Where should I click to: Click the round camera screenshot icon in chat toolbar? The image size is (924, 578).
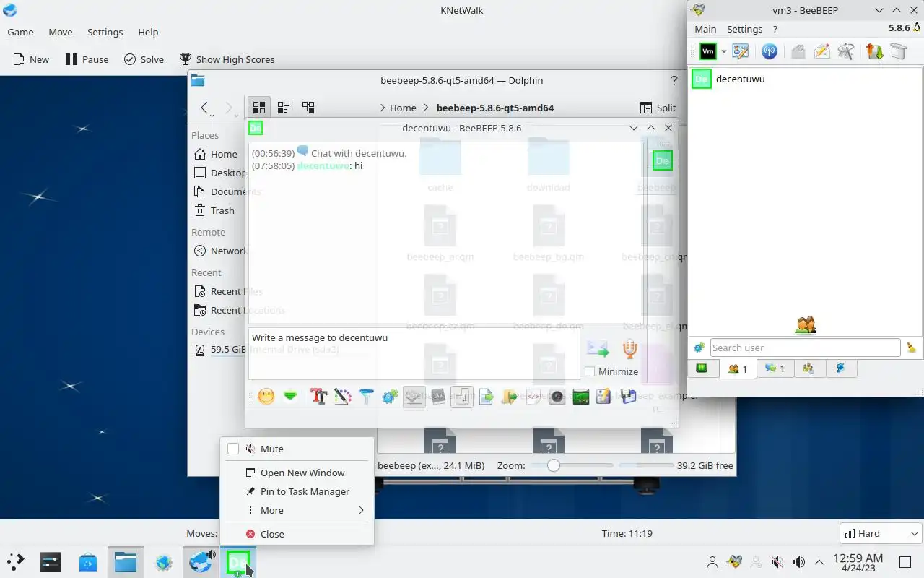tap(557, 397)
